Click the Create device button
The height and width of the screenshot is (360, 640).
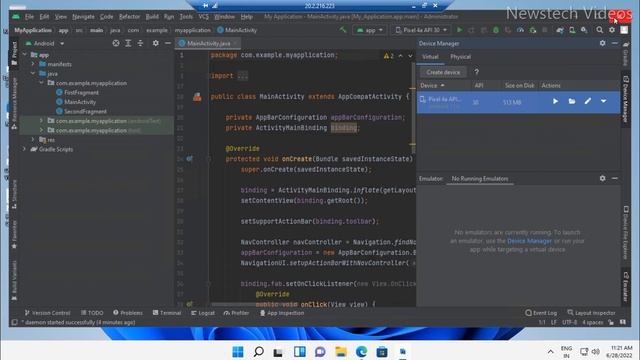[443, 72]
